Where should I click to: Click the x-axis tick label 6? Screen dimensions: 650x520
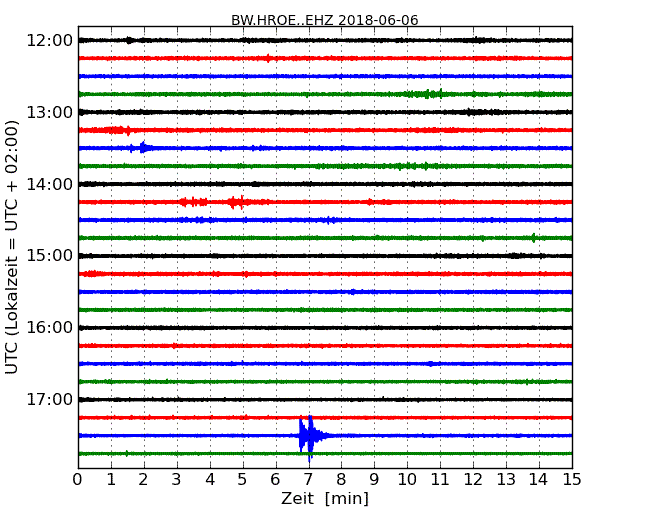pyautogui.click(x=275, y=480)
